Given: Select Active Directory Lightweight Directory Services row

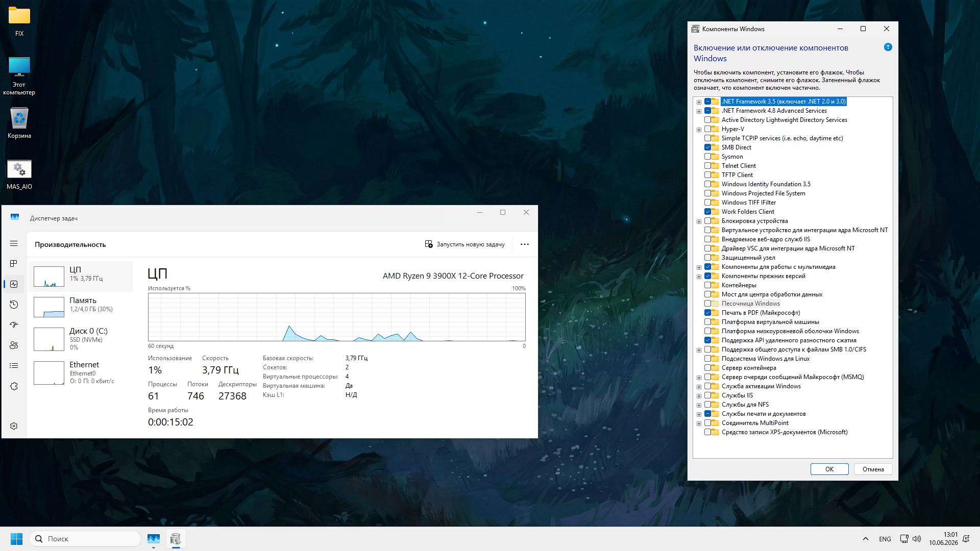Looking at the screenshot, I should pyautogui.click(x=784, y=120).
